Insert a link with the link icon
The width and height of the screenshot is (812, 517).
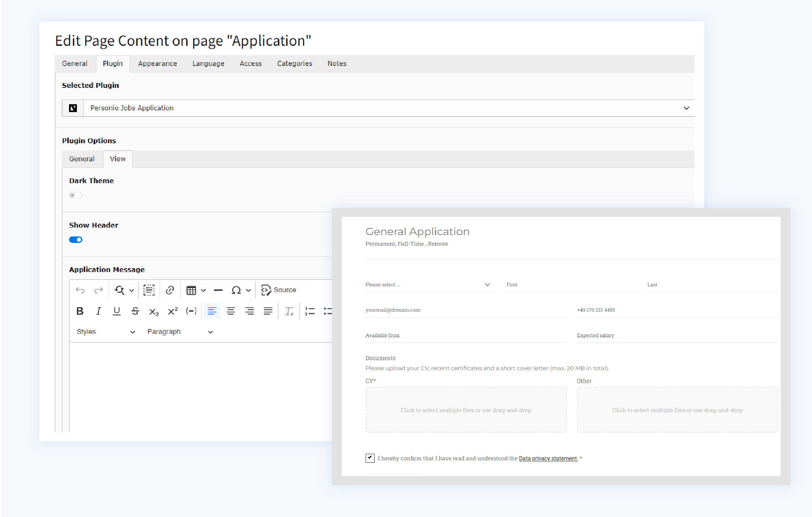(170, 290)
